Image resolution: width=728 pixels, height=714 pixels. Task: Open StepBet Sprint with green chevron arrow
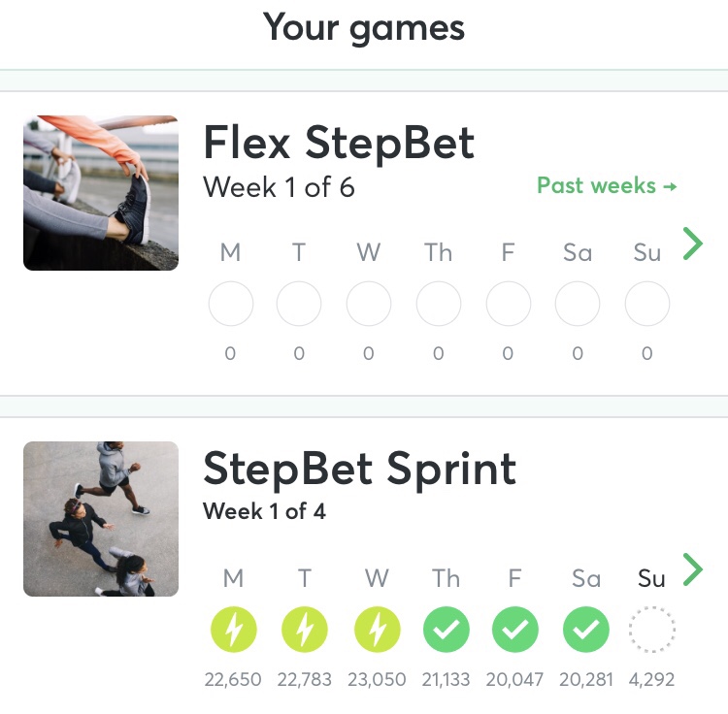692,569
